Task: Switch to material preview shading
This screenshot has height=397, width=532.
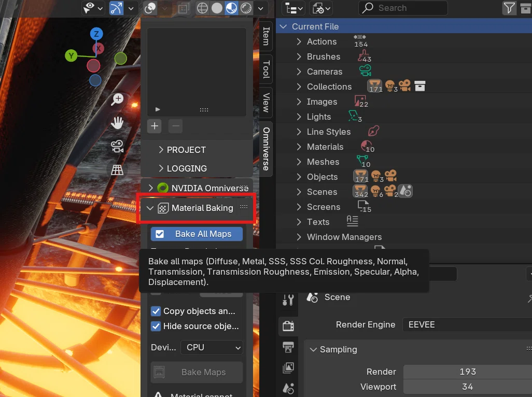Action: [x=231, y=8]
